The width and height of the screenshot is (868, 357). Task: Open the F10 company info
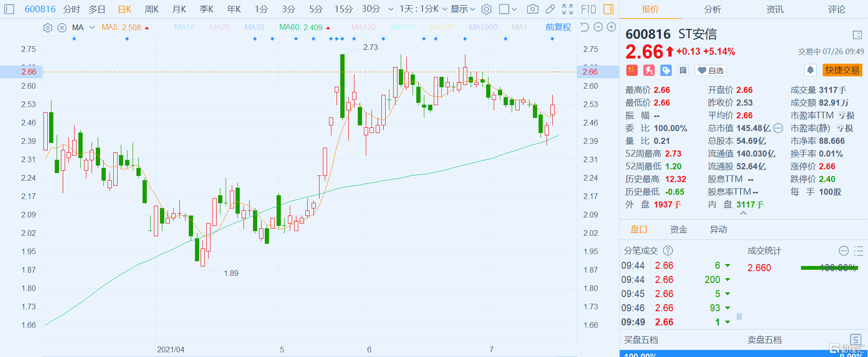click(x=589, y=9)
